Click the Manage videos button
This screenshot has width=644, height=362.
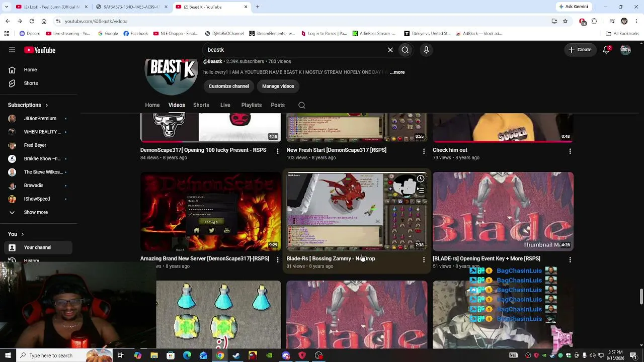[278, 86]
